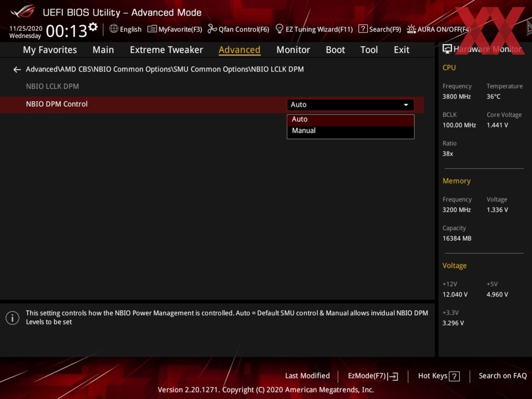
Task: Switch to My Favorites tab
Action: (x=50, y=50)
